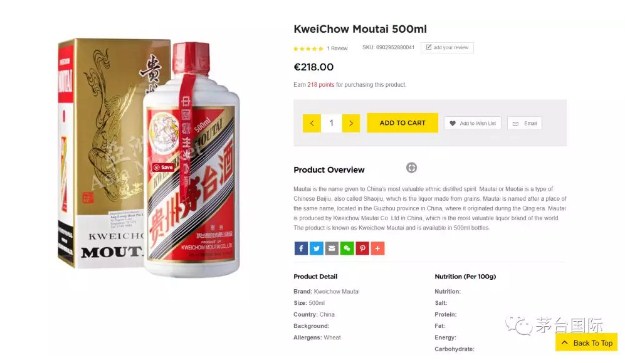Increase quantity with right arrow
Viewport: 642px width, 363px height.
click(351, 123)
